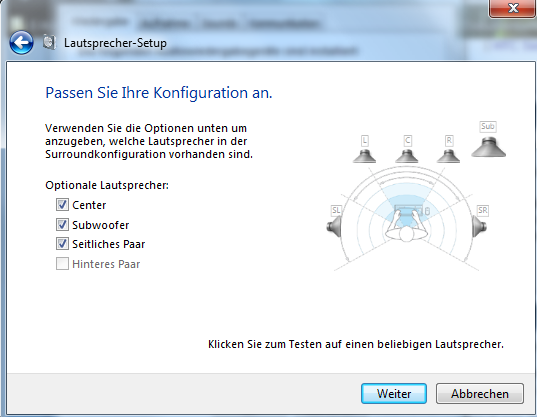The height and width of the screenshot is (417, 537).
Task: Click the Abbrechen button
Action: click(x=480, y=393)
